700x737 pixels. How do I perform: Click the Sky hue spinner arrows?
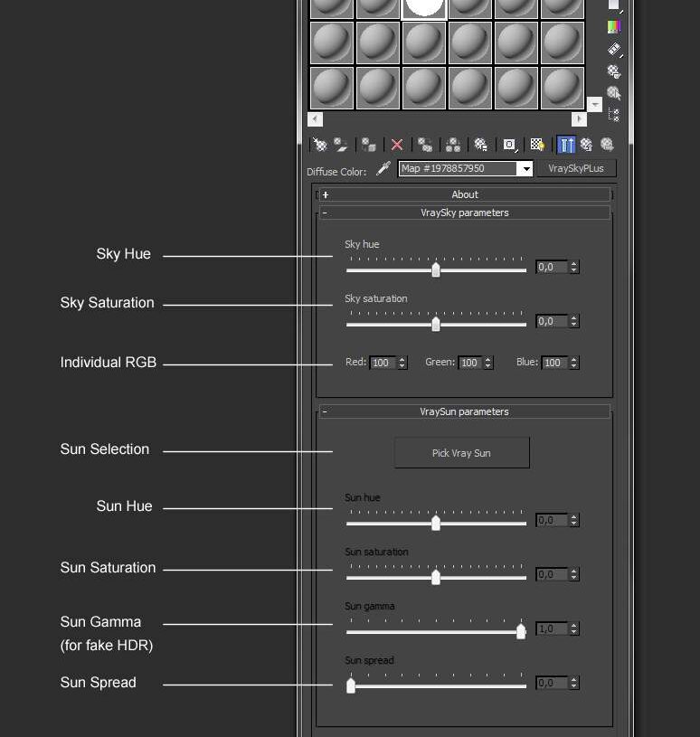tap(573, 267)
